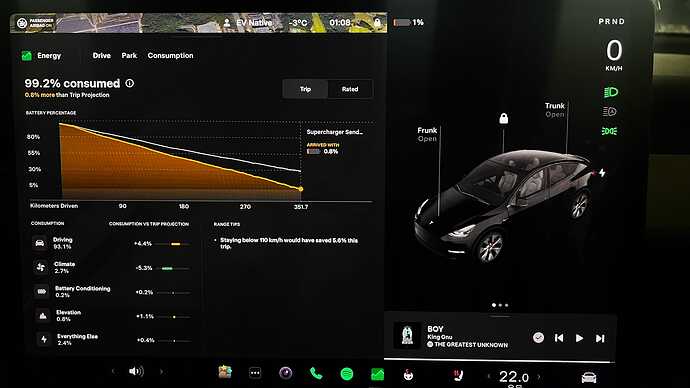Tap the Battery Conditioning icon

click(x=42, y=292)
